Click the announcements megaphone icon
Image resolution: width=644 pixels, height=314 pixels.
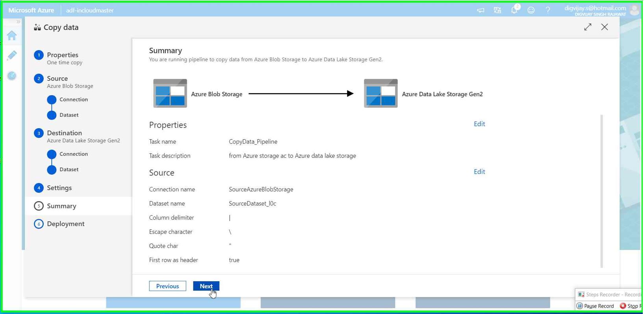(x=481, y=10)
